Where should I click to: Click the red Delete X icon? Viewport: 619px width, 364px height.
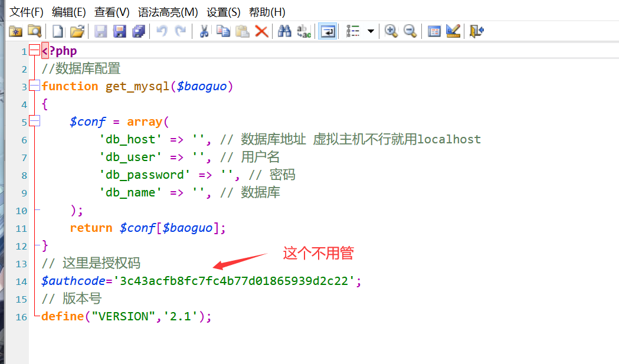[x=261, y=31]
